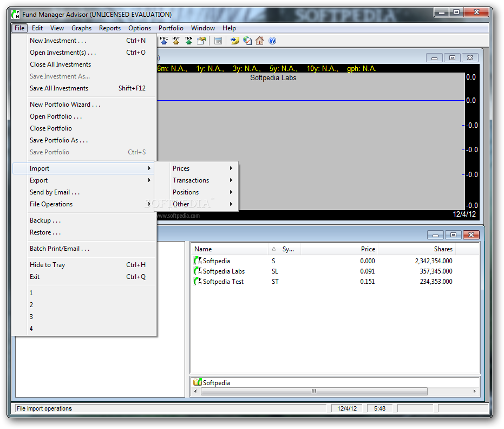Click the right scroll arrow of the portfolio list
Image resolution: width=504 pixels, height=429 pixels.
pos(475,392)
